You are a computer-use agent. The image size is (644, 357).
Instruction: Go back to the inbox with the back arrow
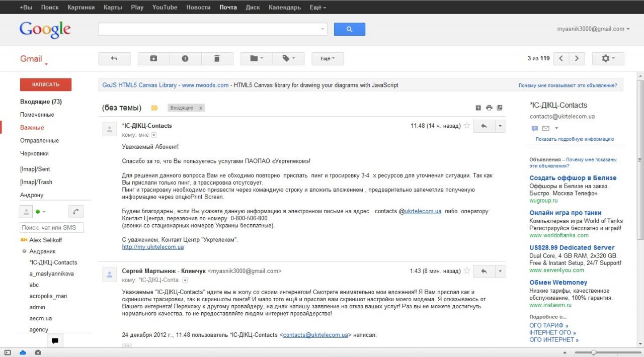(x=114, y=59)
